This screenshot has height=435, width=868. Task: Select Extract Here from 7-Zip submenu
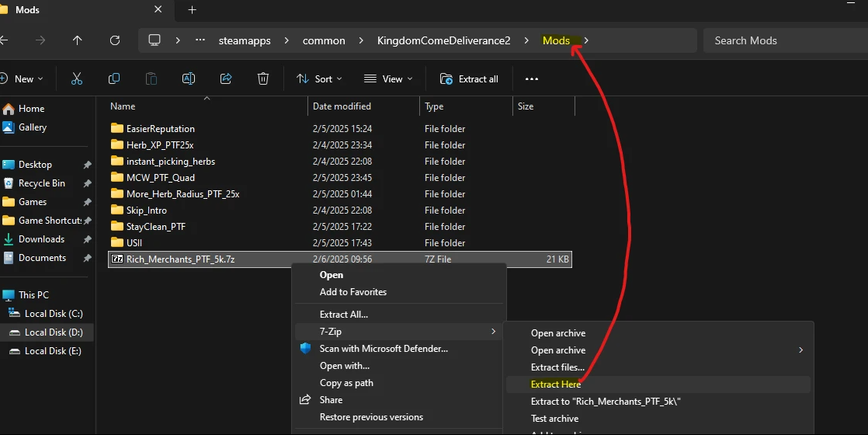coord(556,385)
